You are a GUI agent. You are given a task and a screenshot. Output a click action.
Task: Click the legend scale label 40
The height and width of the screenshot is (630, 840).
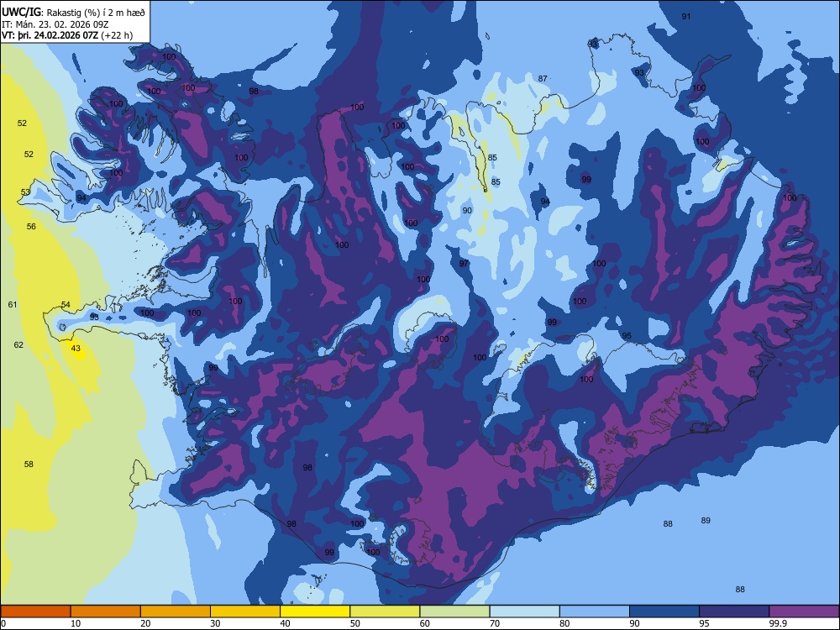click(285, 623)
